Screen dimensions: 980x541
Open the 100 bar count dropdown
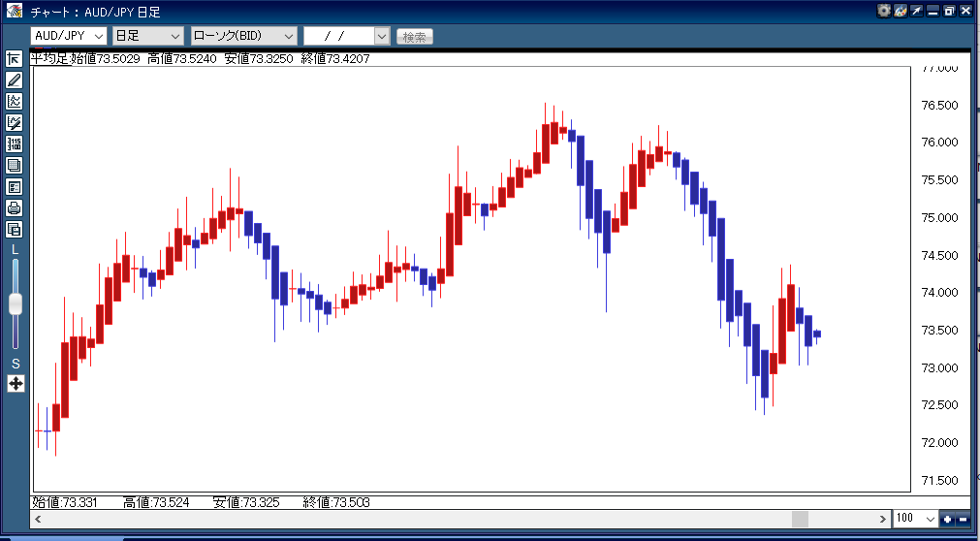[x=916, y=519]
